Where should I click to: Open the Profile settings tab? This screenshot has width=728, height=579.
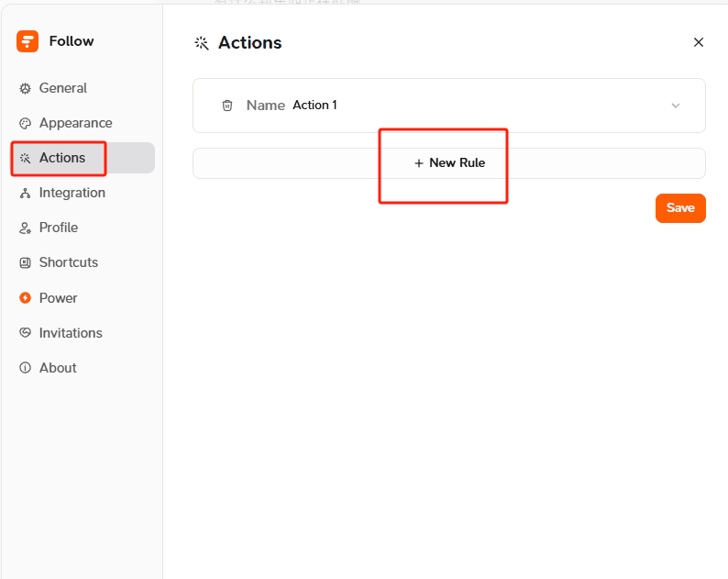click(x=83, y=228)
